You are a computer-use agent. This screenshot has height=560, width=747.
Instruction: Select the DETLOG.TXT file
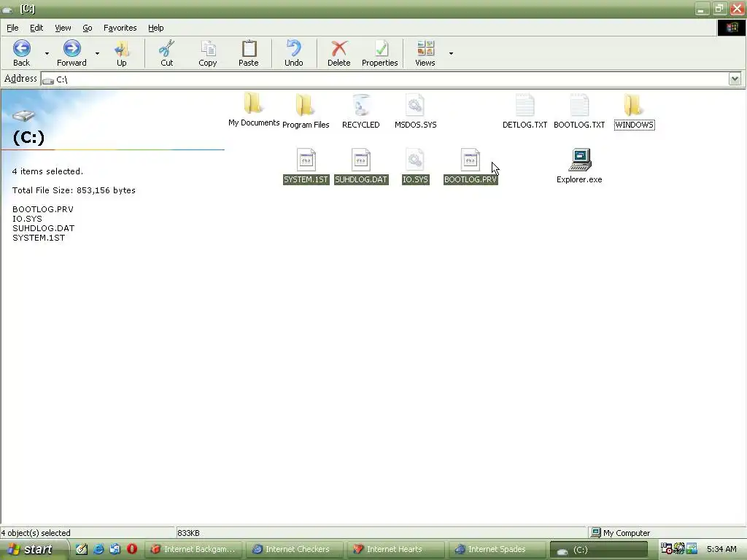525,112
